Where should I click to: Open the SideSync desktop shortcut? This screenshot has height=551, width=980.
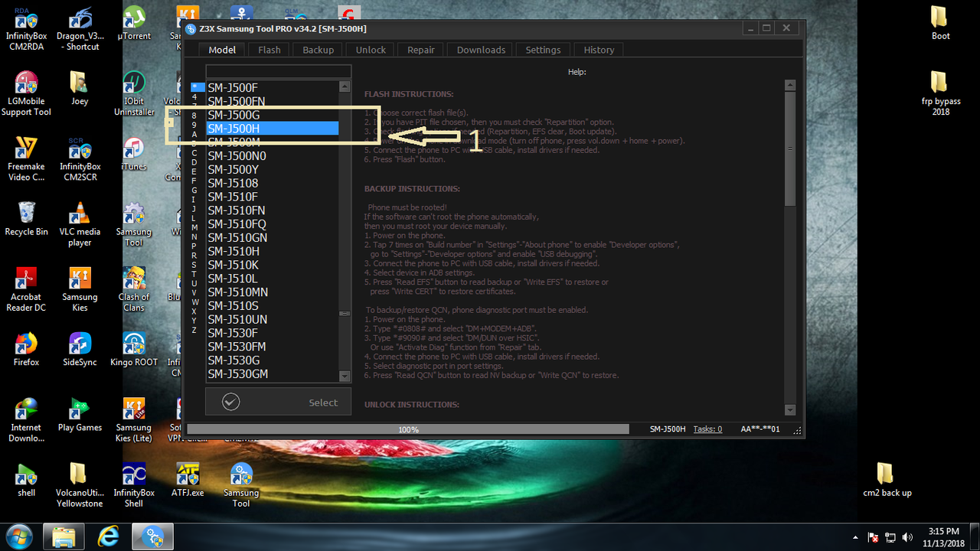click(x=80, y=349)
